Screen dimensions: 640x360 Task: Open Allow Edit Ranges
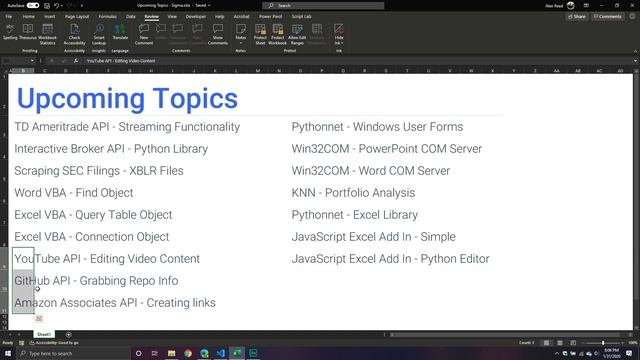297,34
